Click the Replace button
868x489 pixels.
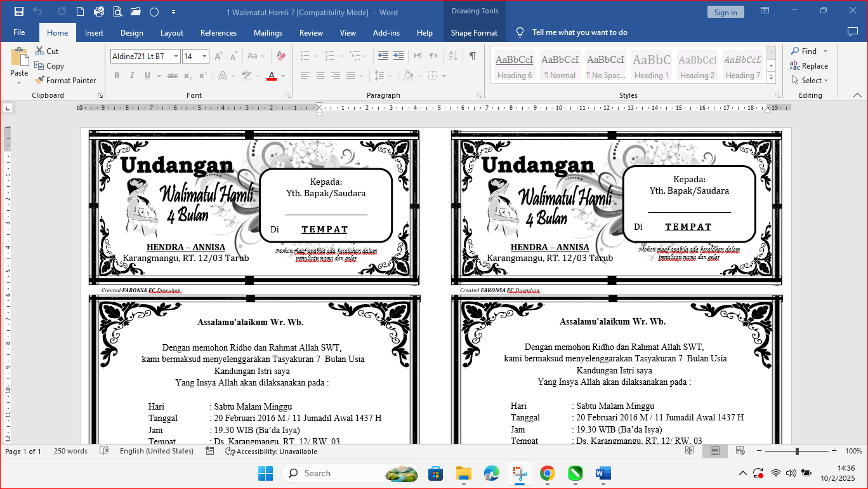pos(809,65)
